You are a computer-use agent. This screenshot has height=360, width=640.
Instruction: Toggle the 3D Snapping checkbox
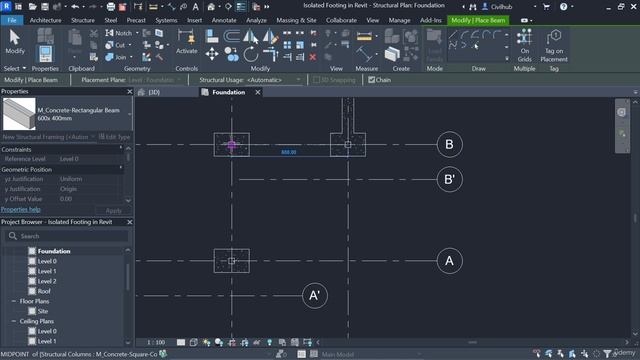pos(316,80)
